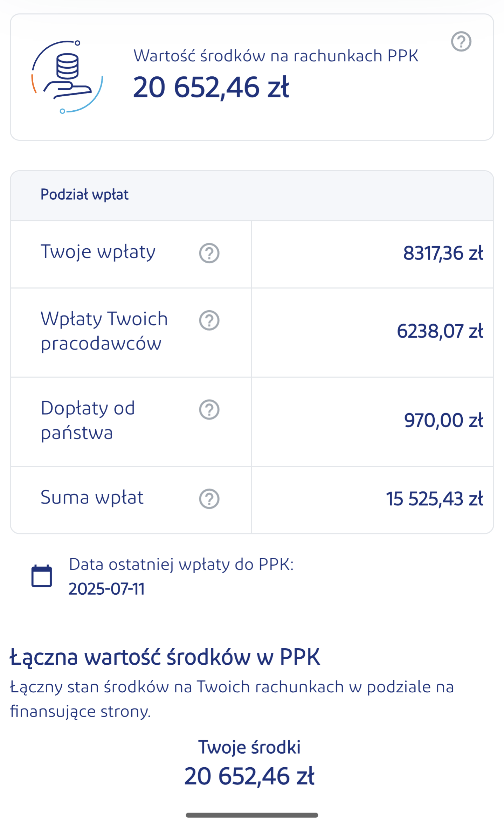The width and height of the screenshot is (504, 830).
Task: Tap the employer contributions value 6238,07 zł
Action: pyautogui.click(x=440, y=331)
